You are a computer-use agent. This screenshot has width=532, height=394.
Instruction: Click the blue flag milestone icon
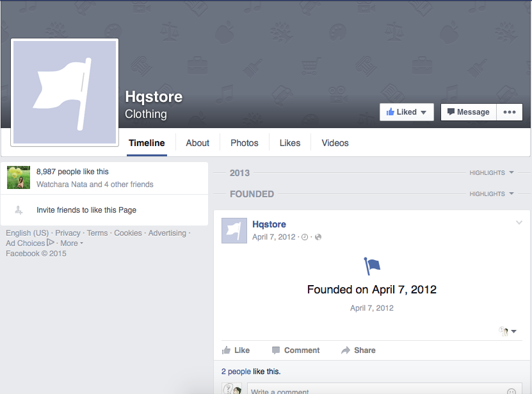click(372, 266)
